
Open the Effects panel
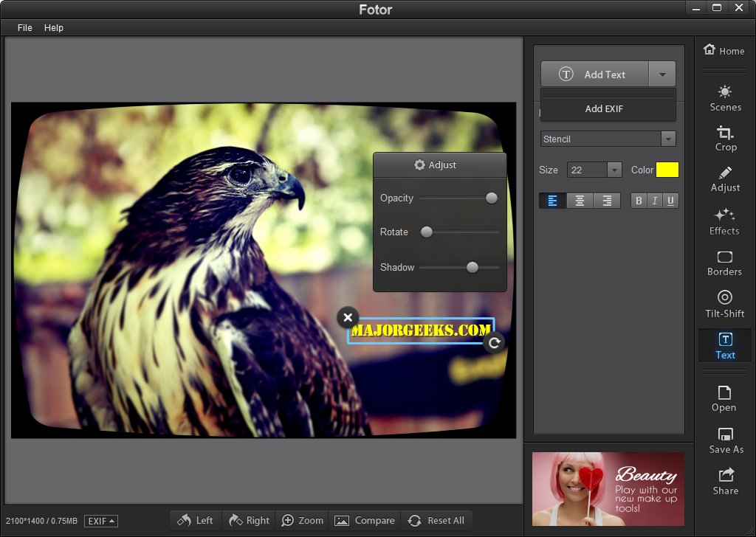tap(724, 221)
